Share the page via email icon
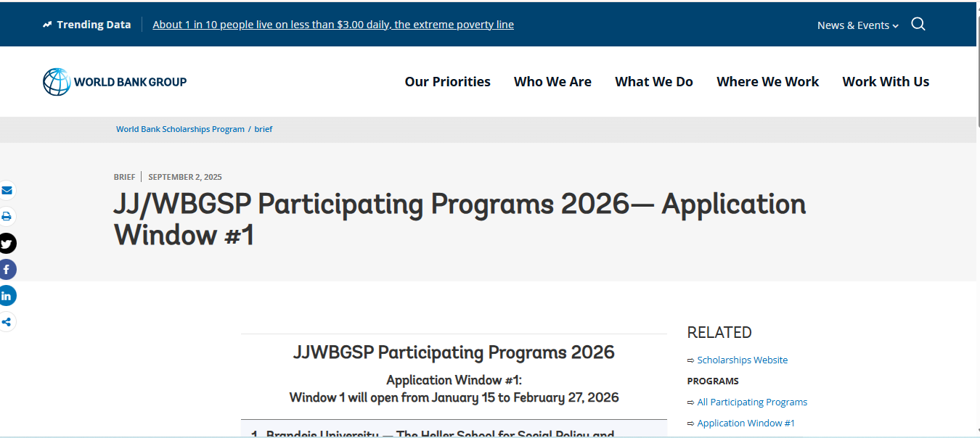This screenshot has height=438, width=980. click(x=7, y=190)
